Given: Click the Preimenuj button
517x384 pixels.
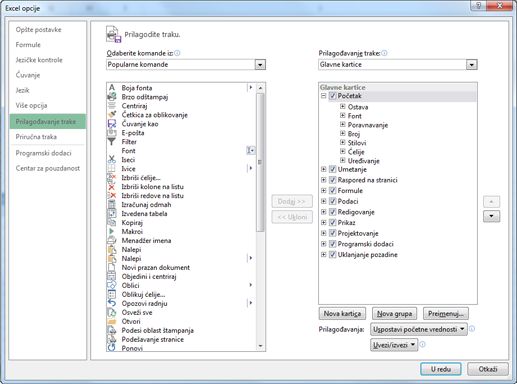Looking at the screenshot, I should [446, 313].
